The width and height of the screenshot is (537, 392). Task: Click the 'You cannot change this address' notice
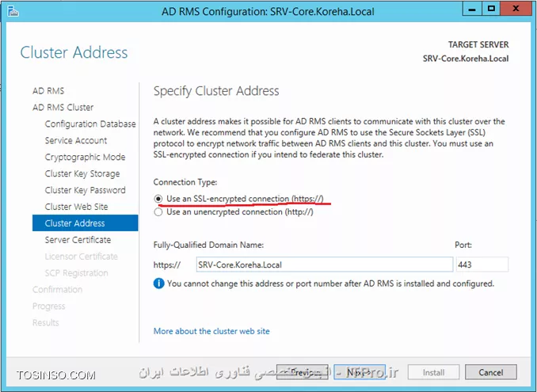click(330, 284)
